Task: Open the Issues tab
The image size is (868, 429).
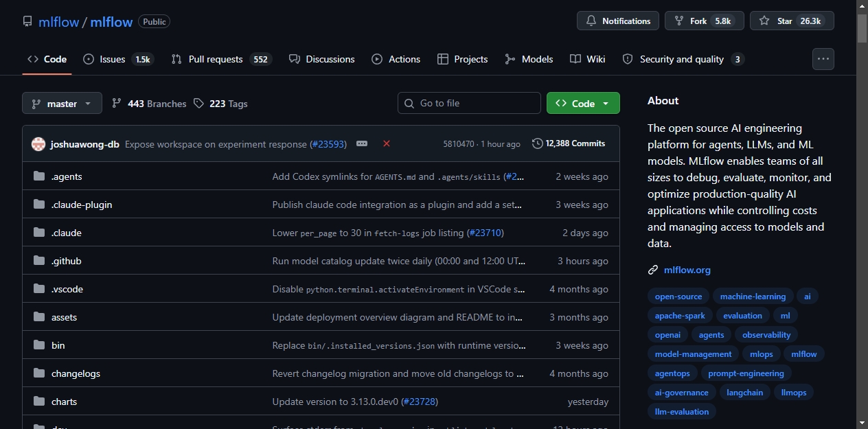Action: pyautogui.click(x=118, y=59)
